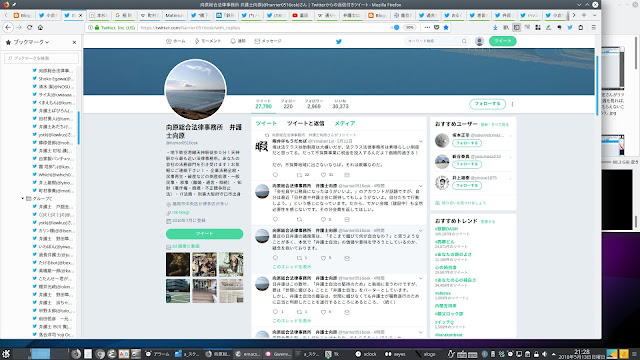This screenshot has width=640, height=360.
Task: Open the first media thumbnail in profile
Action: click(x=178, y=264)
